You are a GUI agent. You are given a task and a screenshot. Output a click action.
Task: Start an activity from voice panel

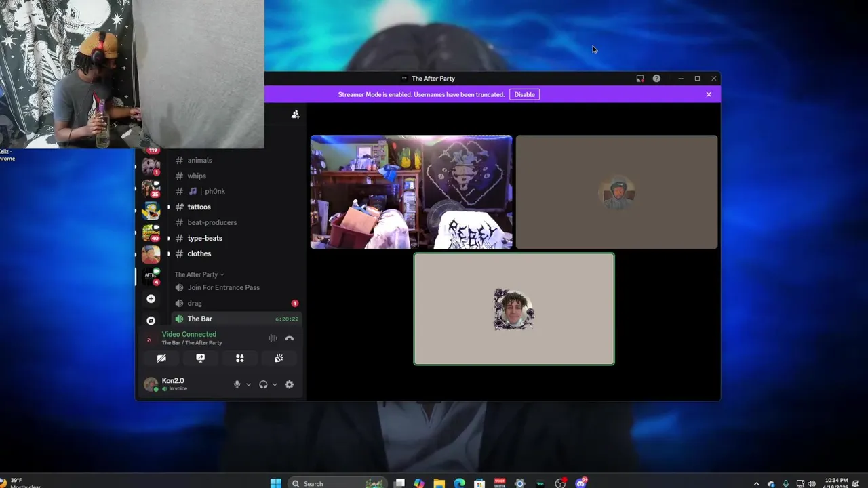pyautogui.click(x=239, y=358)
